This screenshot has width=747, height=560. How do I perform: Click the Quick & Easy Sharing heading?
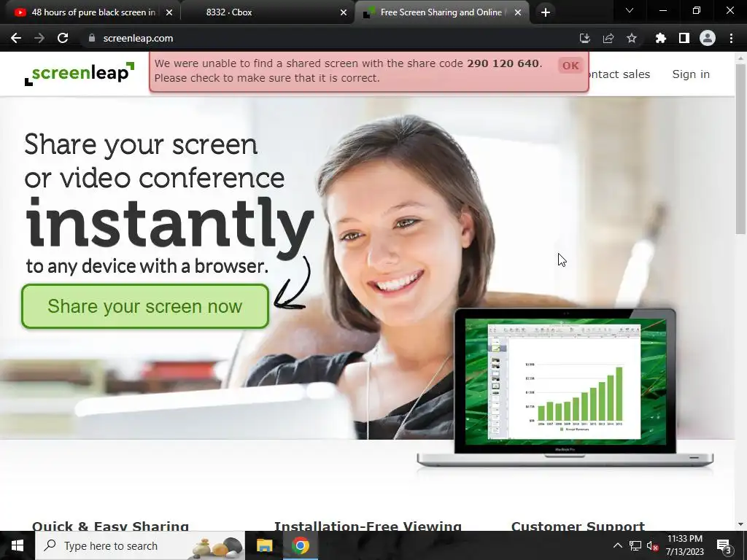(111, 526)
